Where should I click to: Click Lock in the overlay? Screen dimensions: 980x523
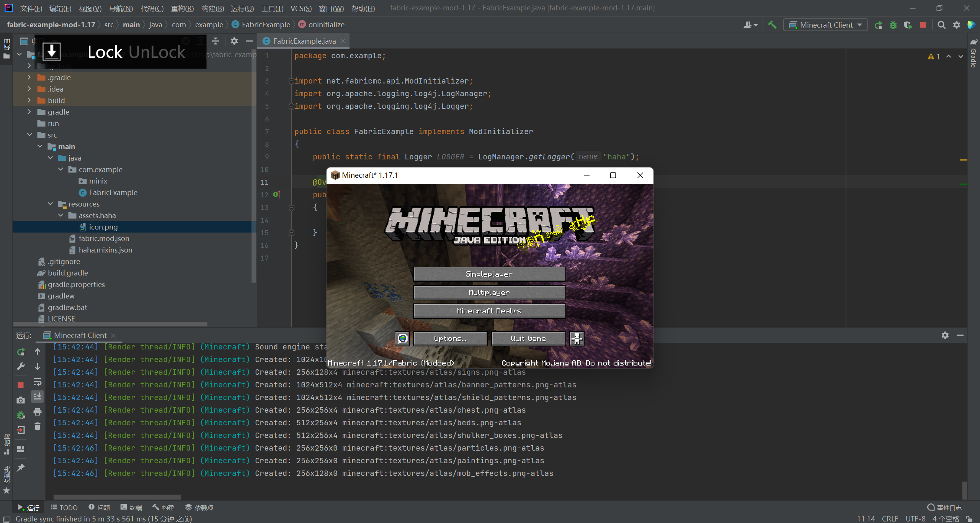click(105, 52)
